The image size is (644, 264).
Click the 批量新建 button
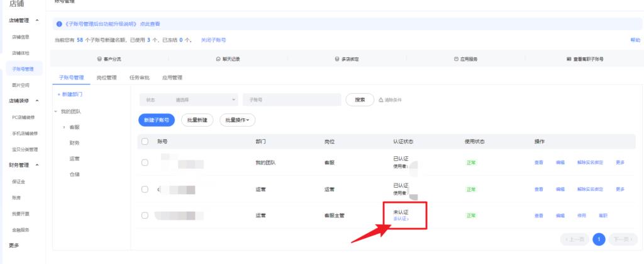(x=197, y=120)
